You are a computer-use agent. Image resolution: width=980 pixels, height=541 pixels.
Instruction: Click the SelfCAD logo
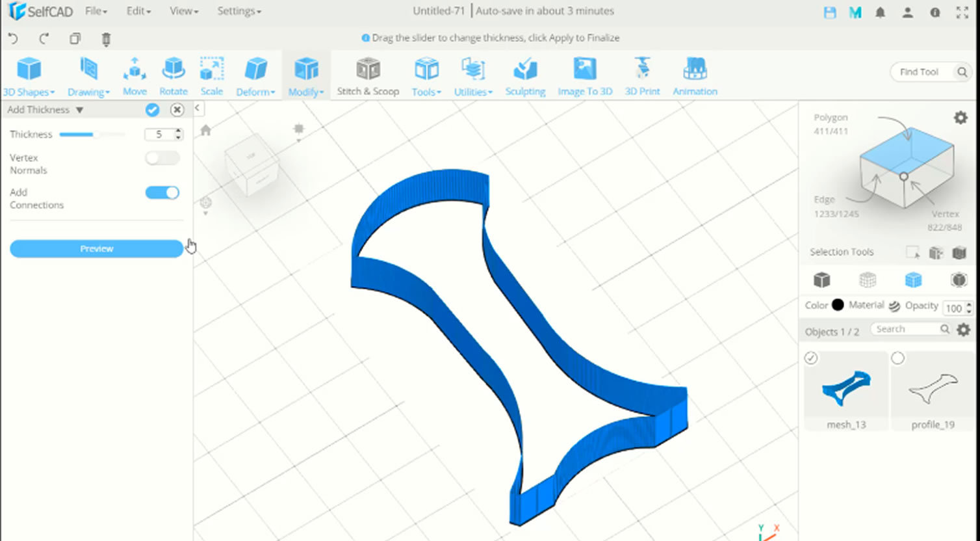(x=40, y=12)
